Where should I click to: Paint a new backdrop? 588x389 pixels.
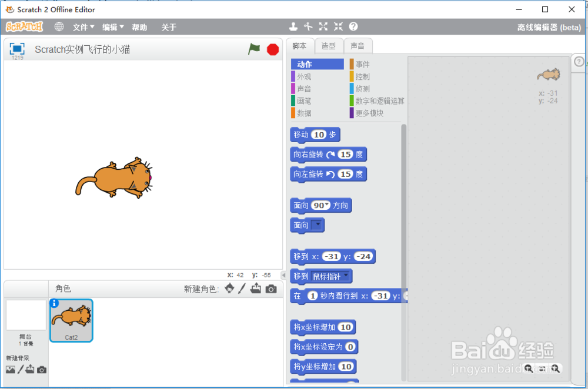click(21, 370)
